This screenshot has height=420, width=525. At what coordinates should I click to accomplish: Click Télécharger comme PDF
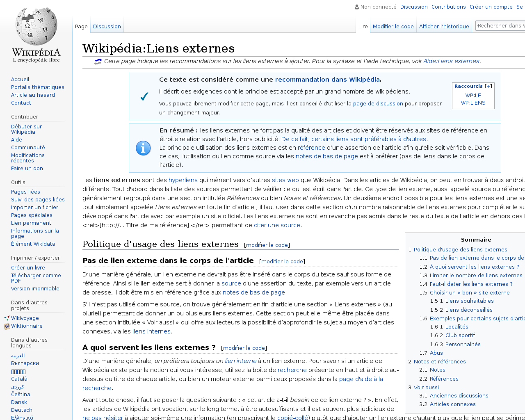point(36,278)
